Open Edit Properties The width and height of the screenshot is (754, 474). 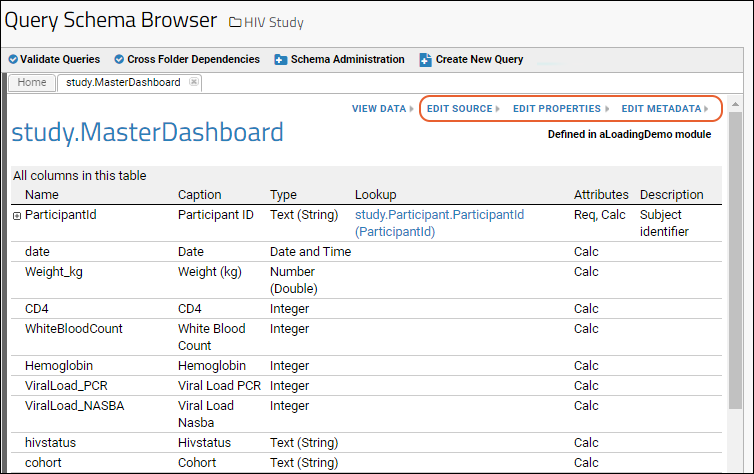pos(556,109)
